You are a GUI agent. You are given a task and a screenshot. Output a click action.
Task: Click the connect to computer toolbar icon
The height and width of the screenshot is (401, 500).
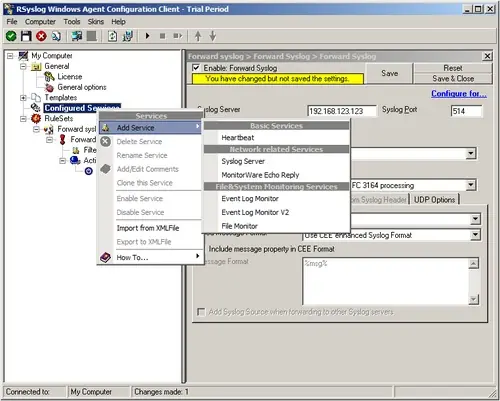tap(77, 36)
